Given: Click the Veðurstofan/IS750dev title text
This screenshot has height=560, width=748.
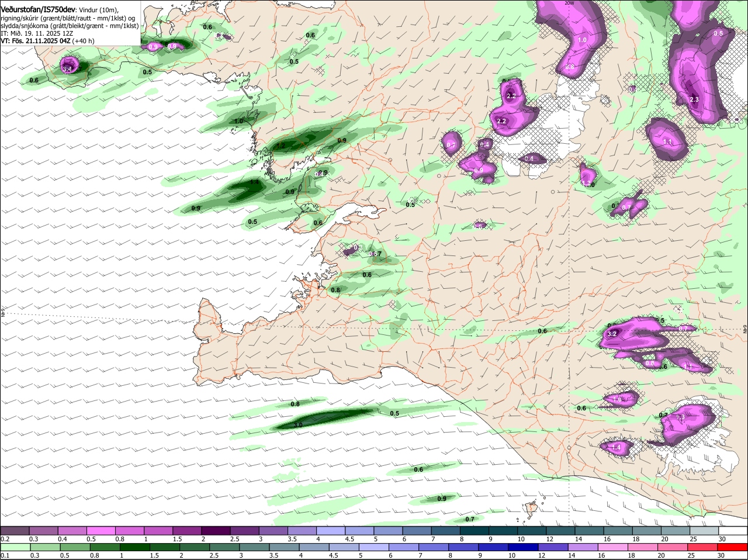Looking at the screenshot, I should point(38,10).
